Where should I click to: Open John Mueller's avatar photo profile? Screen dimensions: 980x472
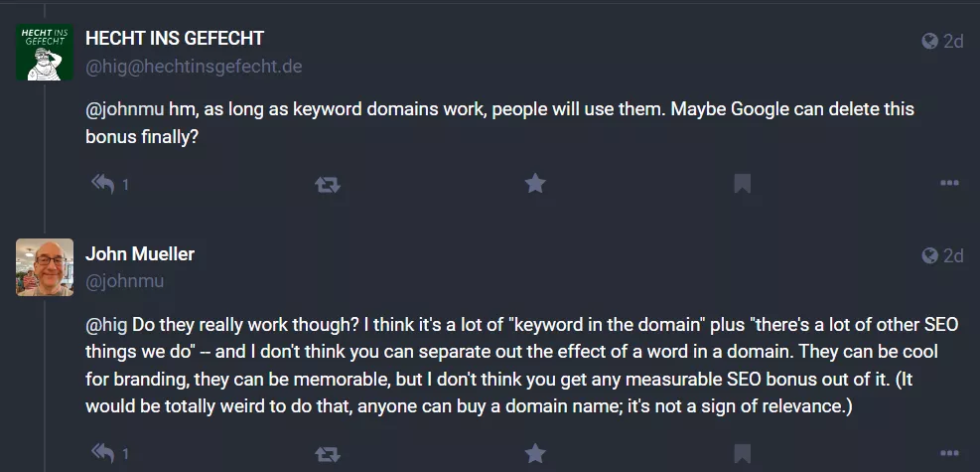pos(45,267)
